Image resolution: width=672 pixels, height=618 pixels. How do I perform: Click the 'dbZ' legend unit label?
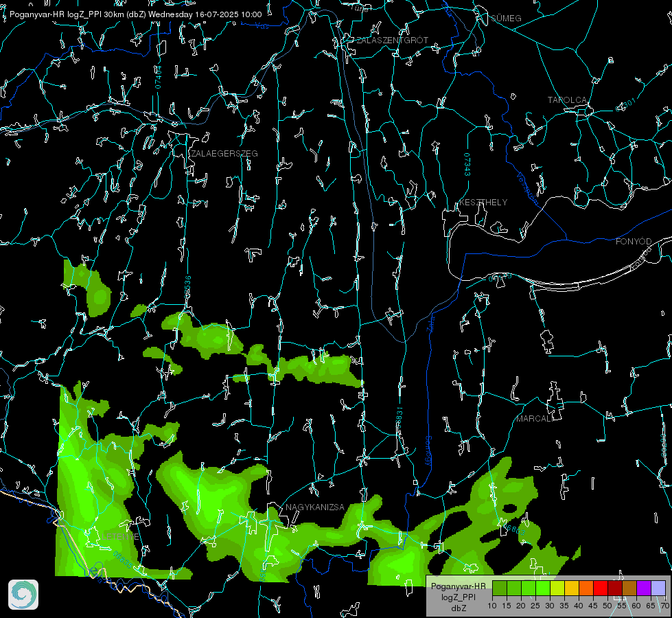458,608
